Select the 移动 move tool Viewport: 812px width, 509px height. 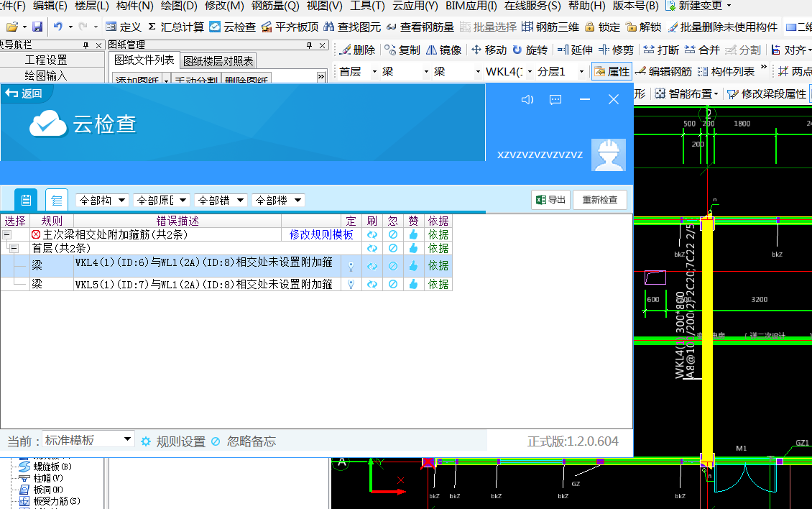[x=489, y=50]
